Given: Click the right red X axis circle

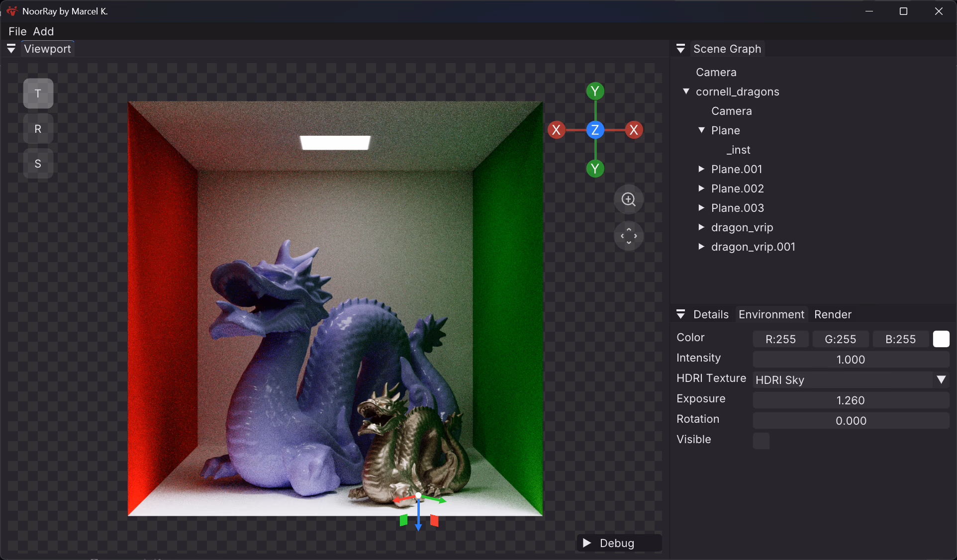Looking at the screenshot, I should coord(634,130).
